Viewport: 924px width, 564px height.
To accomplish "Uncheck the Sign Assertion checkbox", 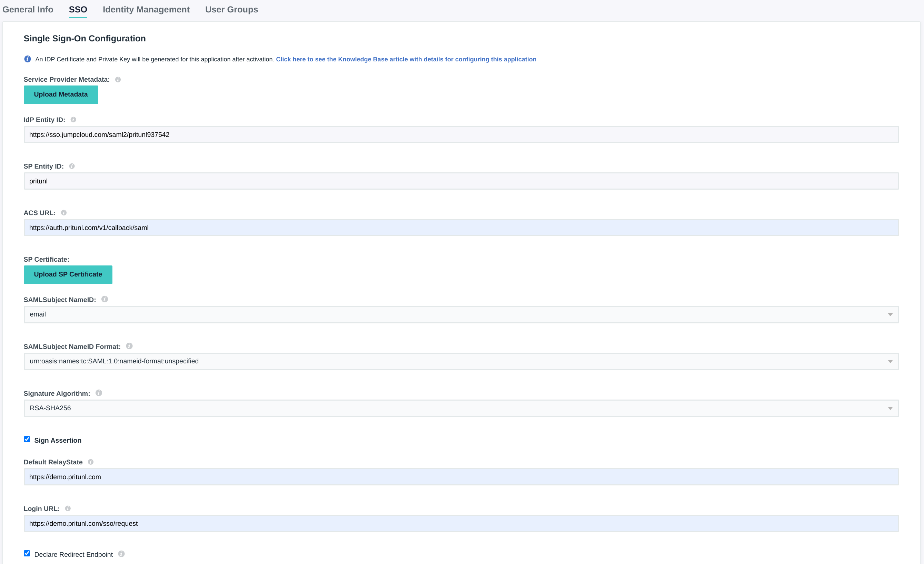I will [x=27, y=439].
